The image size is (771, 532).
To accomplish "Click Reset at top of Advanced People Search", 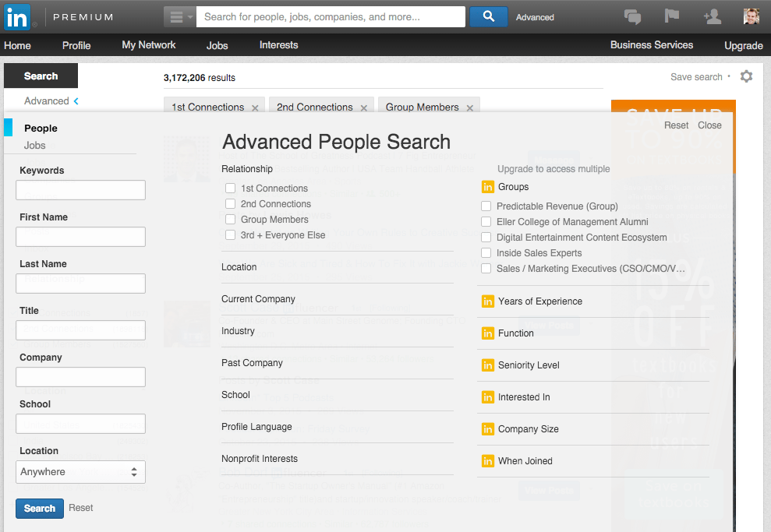I will point(676,125).
